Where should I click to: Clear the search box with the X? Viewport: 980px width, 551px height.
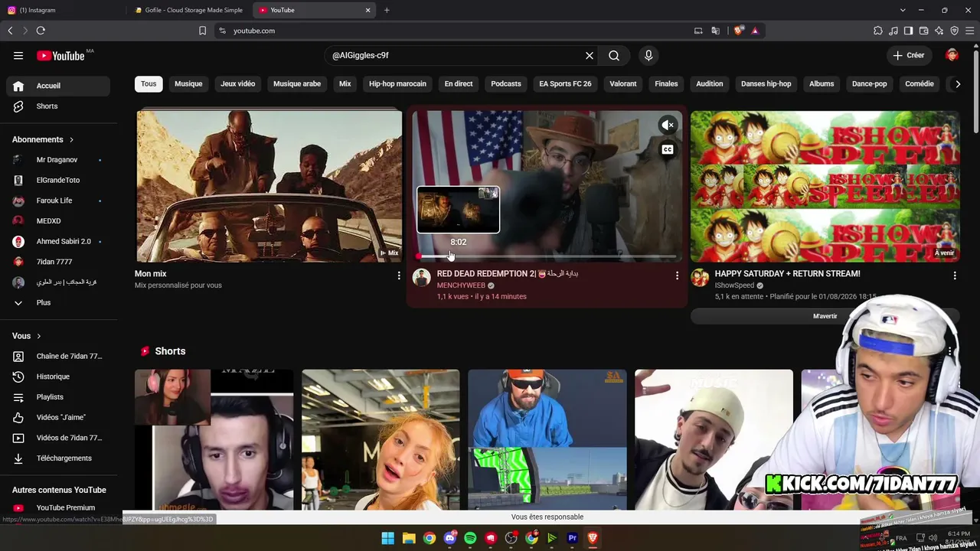590,55
